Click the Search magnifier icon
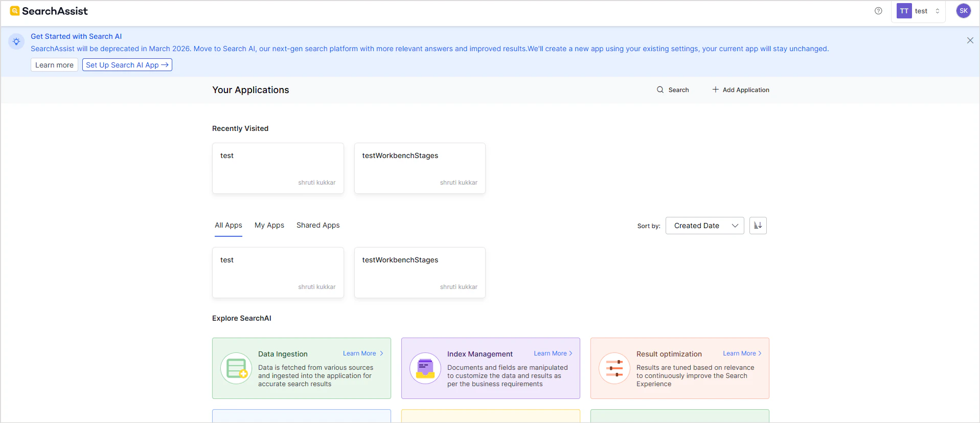Image resolution: width=980 pixels, height=423 pixels. point(660,90)
